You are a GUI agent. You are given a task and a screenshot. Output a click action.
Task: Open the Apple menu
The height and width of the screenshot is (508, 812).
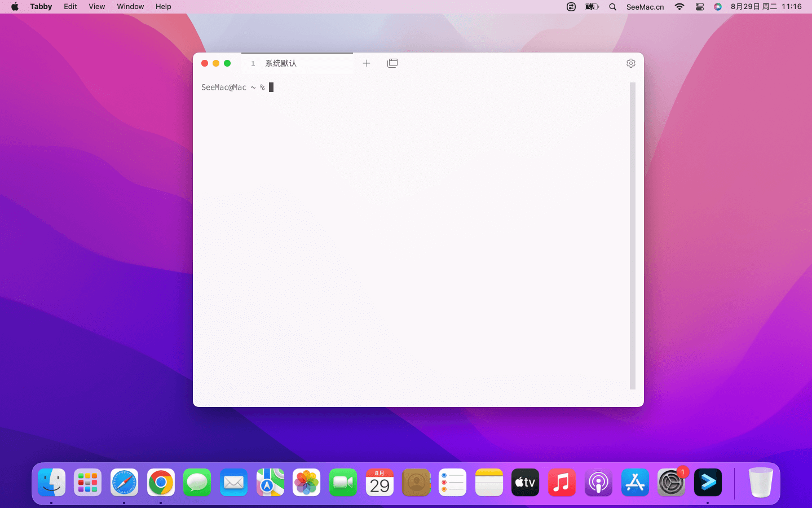point(15,7)
